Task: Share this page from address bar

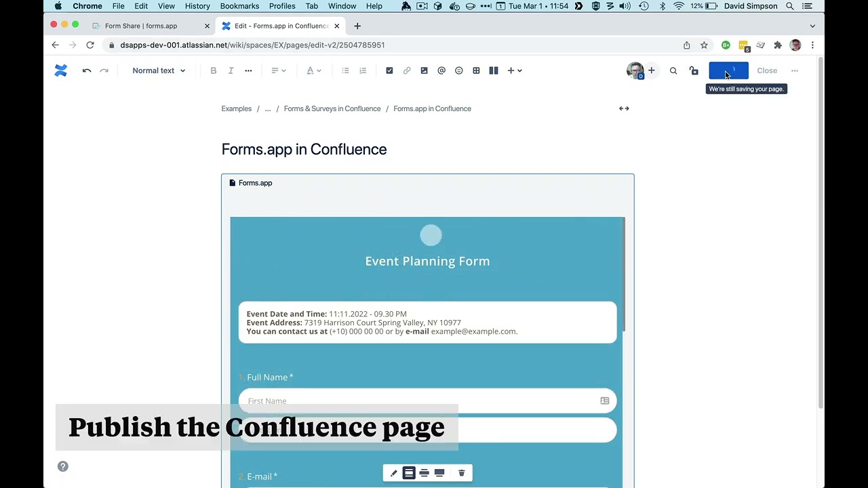Action: click(x=686, y=45)
